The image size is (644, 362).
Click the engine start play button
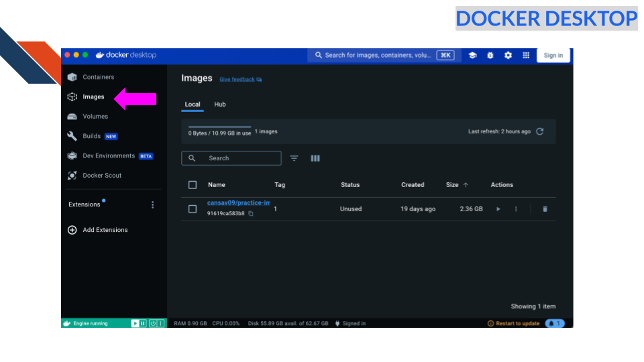coord(135,323)
